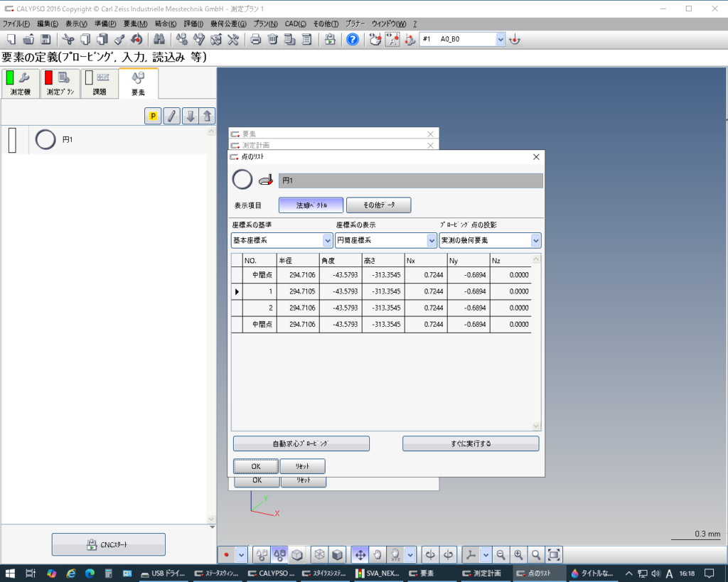
Task: Click the yellow P button in element list
Action: point(153,117)
